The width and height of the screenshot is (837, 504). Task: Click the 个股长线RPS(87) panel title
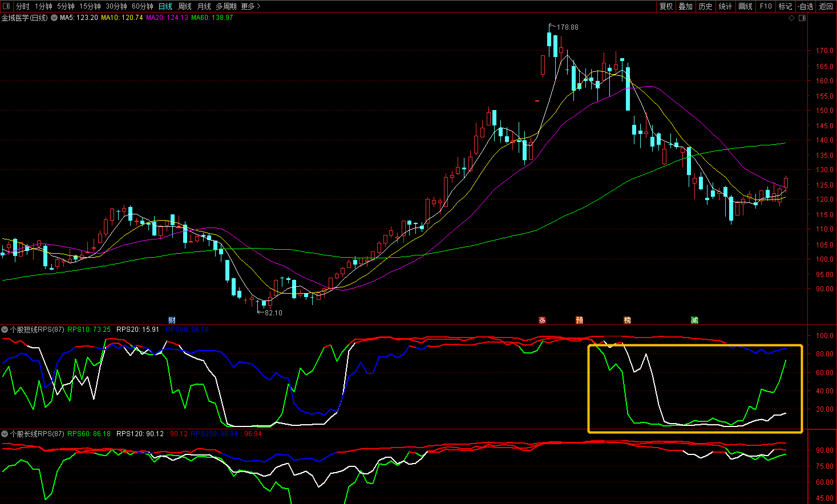click(37, 434)
